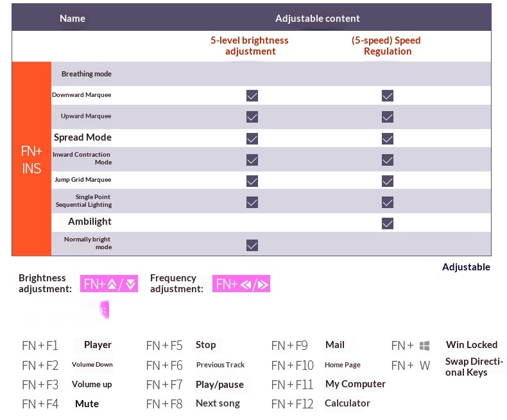
Task: Click the "My Computer" label next to FN+F11
Action: (355, 384)
